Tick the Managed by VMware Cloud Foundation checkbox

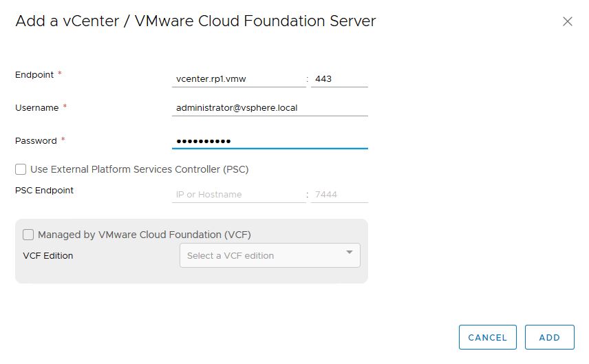(x=28, y=235)
